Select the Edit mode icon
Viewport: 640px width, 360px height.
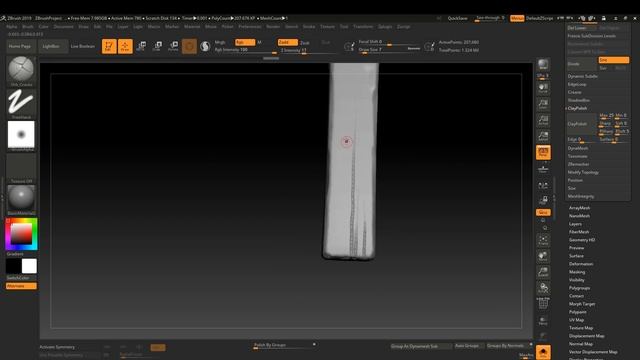[x=109, y=46]
